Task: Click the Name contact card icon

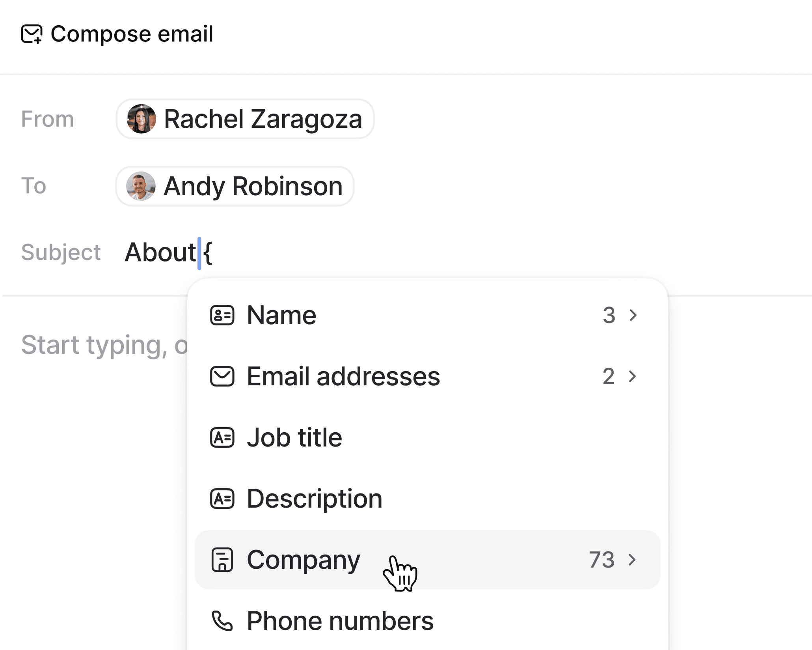Action: tap(222, 315)
